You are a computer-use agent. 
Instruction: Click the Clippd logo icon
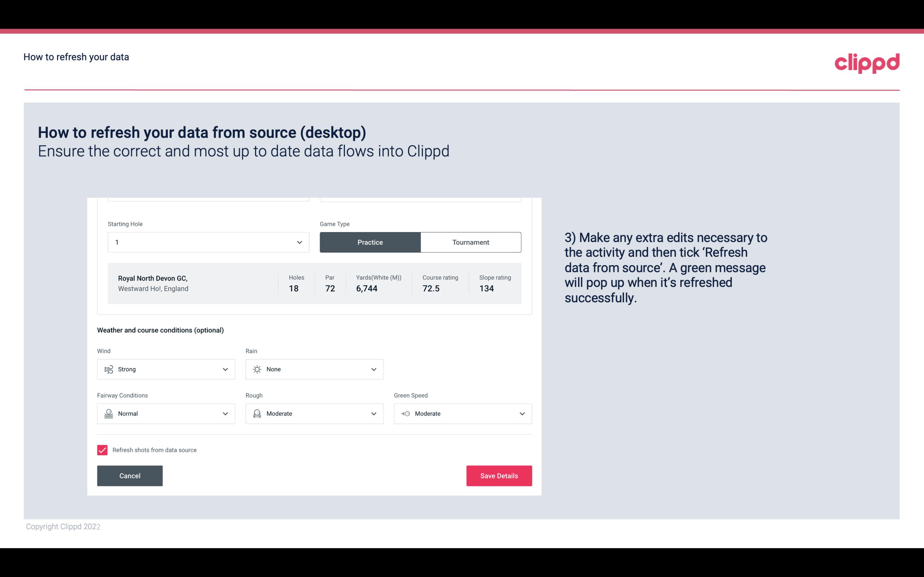click(x=867, y=62)
